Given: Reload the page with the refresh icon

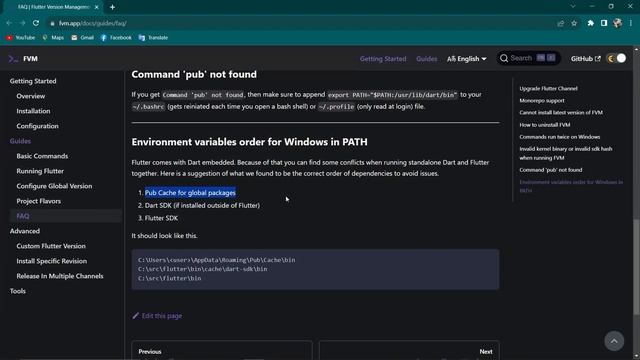Looking at the screenshot, I should [x=36, y=23].
